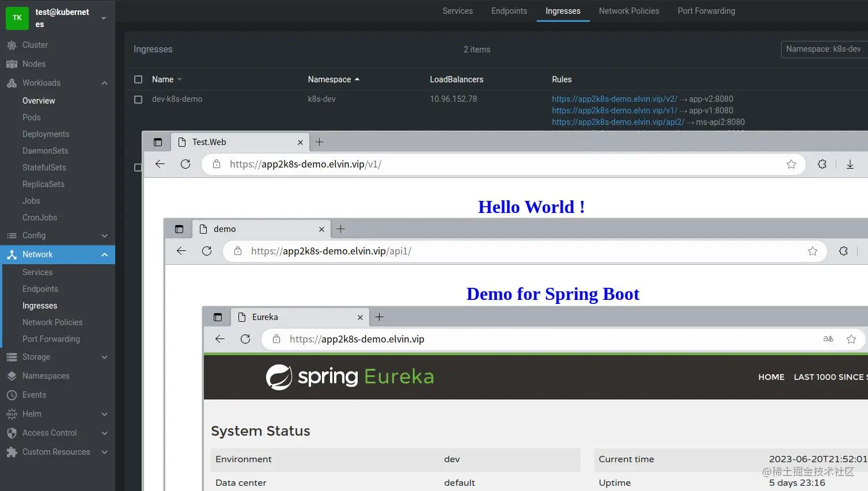Screen dimensions: 868x491
Task: Check the dev-k8s-demo row checkbox
Action: point(138,100)
